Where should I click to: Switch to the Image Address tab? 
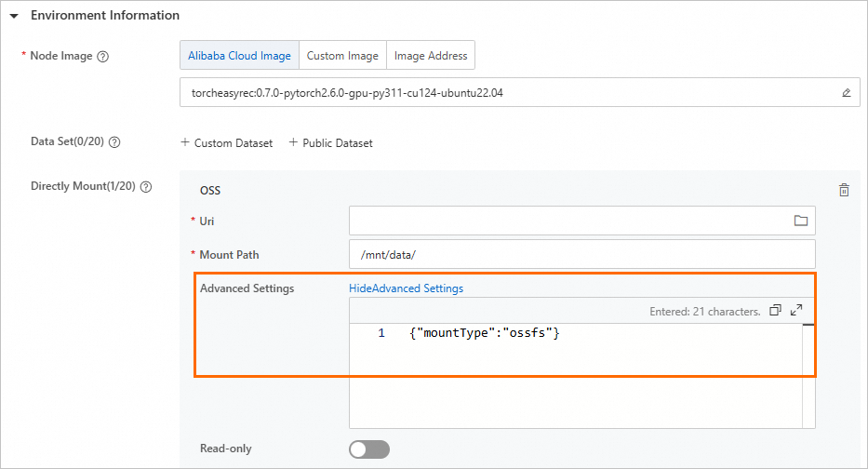click(431, 56)
